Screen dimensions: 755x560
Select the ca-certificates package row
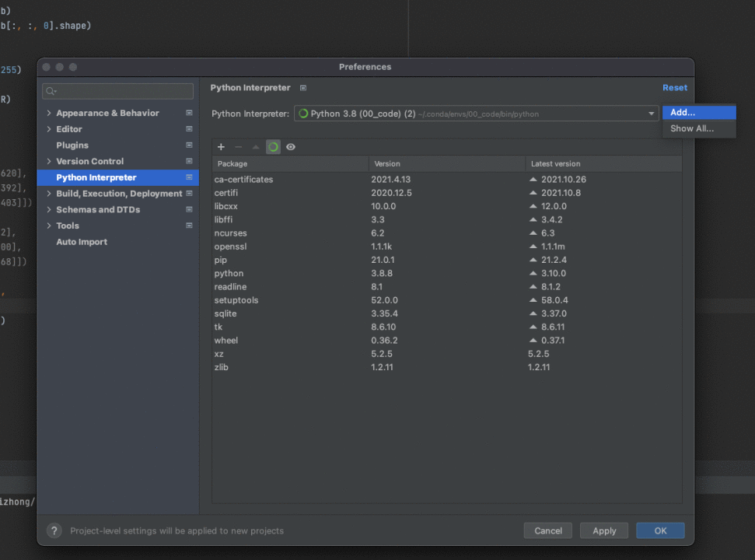pos(447,179)
